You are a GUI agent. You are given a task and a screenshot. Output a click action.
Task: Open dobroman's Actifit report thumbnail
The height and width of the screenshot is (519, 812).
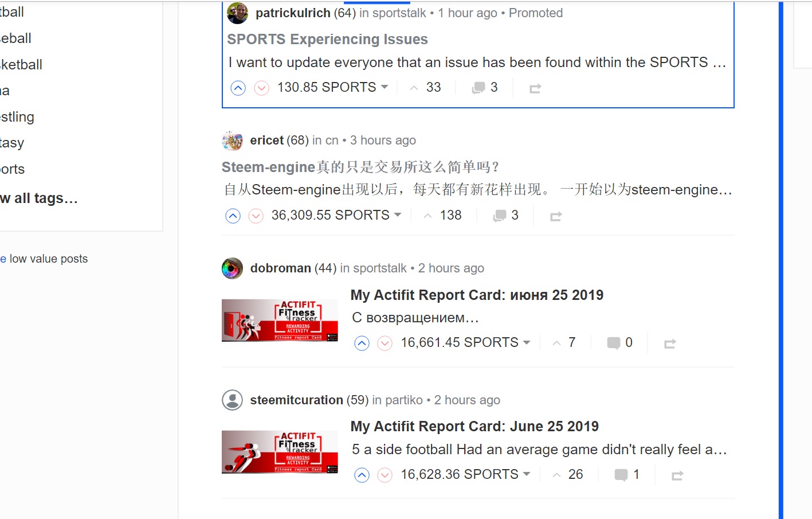pos(280,321)
